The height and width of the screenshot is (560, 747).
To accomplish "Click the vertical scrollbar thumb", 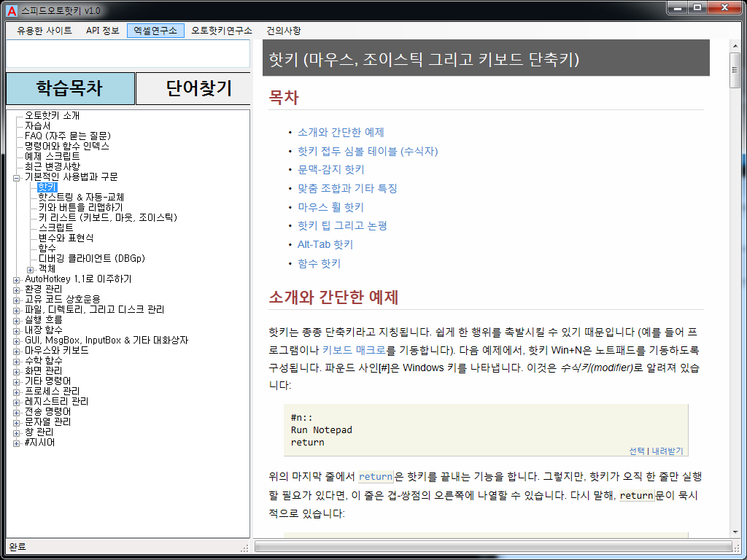I will (735, 71).
